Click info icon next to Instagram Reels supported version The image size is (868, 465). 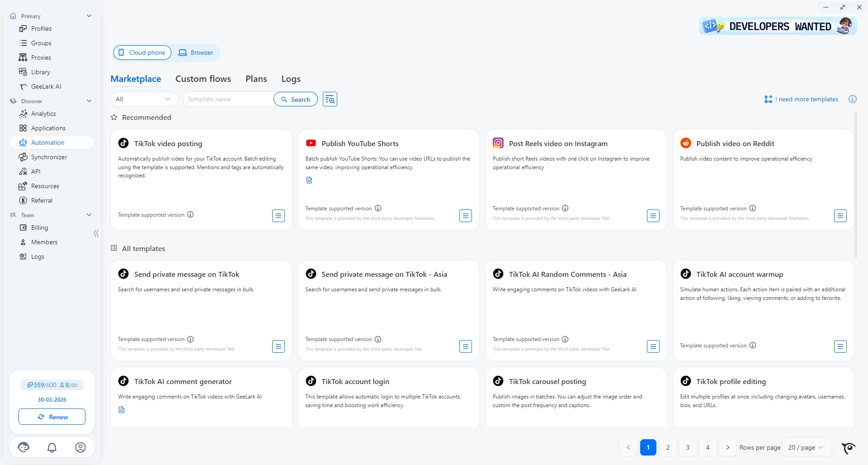pyautogui.click(x=565, y=208)
